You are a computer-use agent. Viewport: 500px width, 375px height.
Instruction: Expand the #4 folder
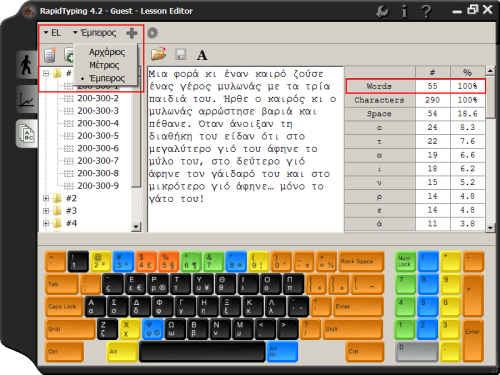[46, 223]
